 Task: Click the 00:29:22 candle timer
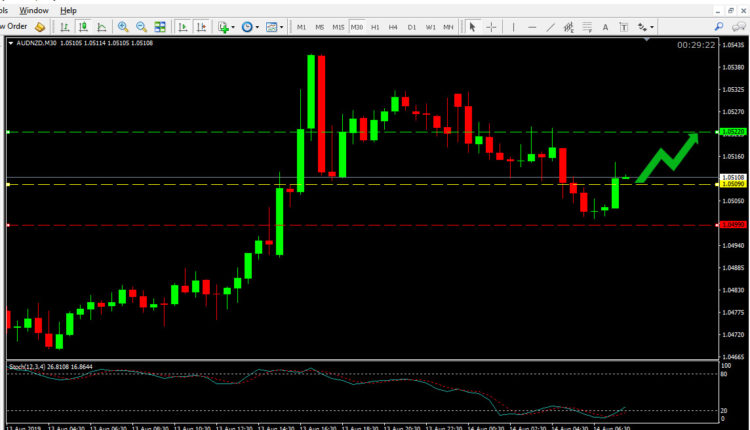[696, 45]
